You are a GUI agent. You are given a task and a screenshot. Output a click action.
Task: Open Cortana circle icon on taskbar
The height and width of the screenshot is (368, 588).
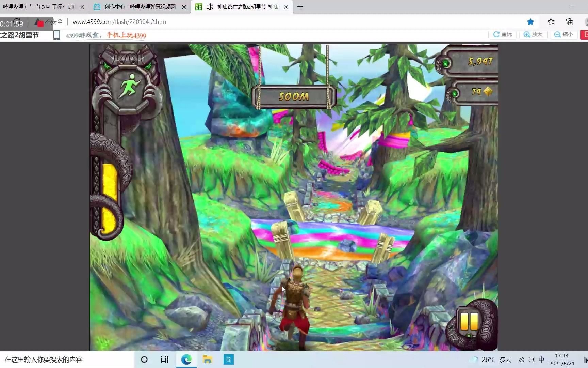[x=144, y=359]
